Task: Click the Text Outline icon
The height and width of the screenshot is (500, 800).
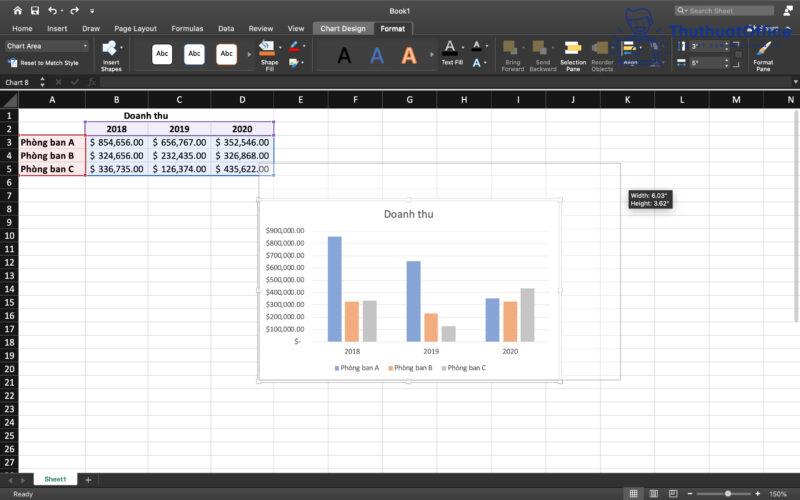Action: coord(476,46)
